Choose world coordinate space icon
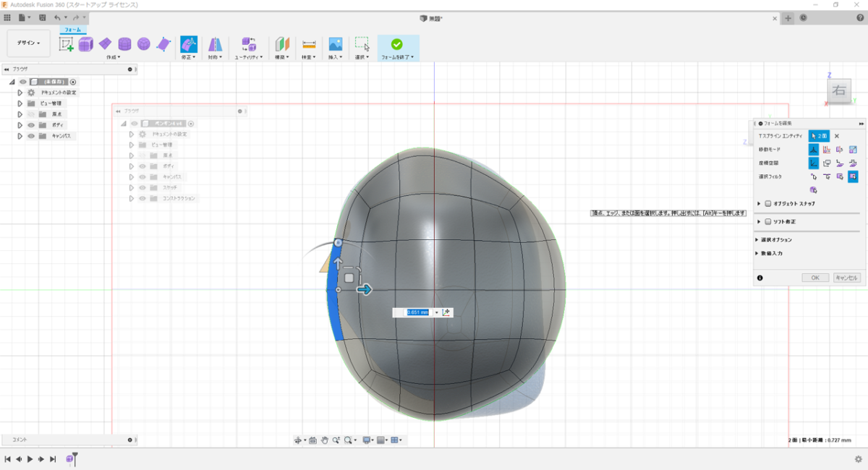The height and width of the screenshot is (470, 868). pyautogui.click(x=813, y=163)
